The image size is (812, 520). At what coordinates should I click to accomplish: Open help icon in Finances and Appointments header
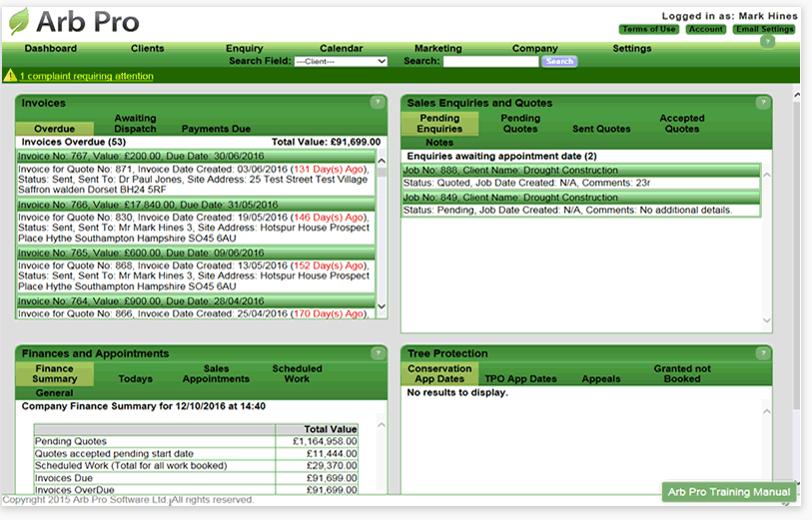pos(379,353)
